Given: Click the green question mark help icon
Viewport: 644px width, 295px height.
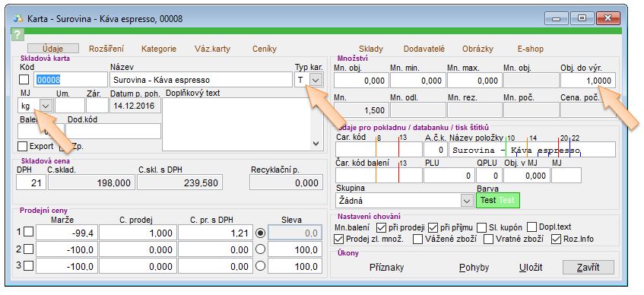Looking at the screenshot, I should coord(17,34).
